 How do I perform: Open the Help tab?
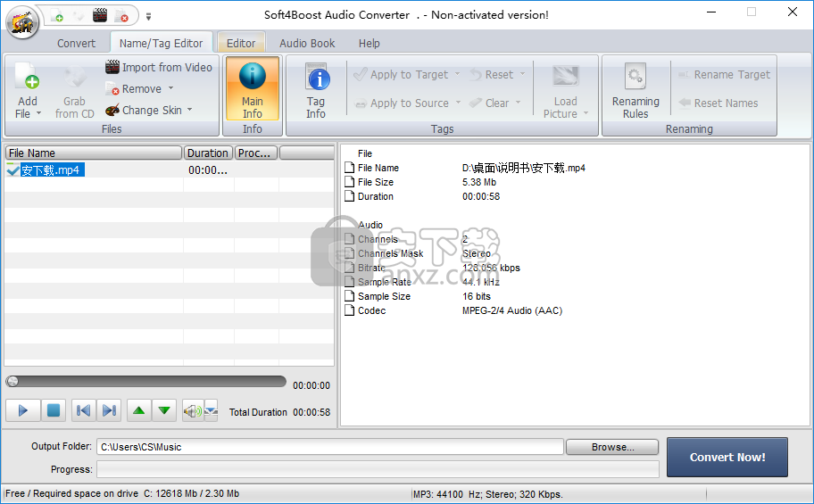pos(370,43)
